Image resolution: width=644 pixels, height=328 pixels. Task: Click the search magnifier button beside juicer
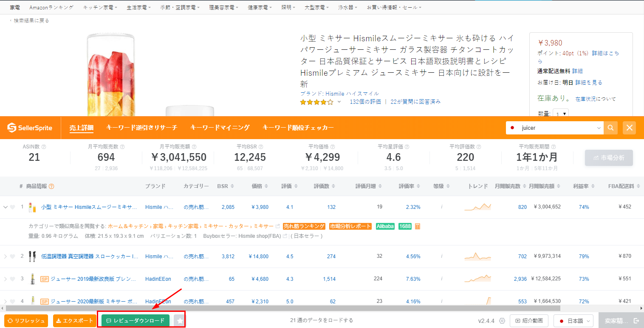(611, 128)
